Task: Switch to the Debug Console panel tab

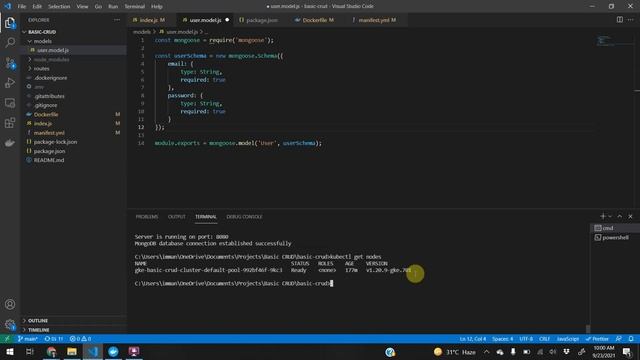Action: pyautogui.click(x=244, y=217)
